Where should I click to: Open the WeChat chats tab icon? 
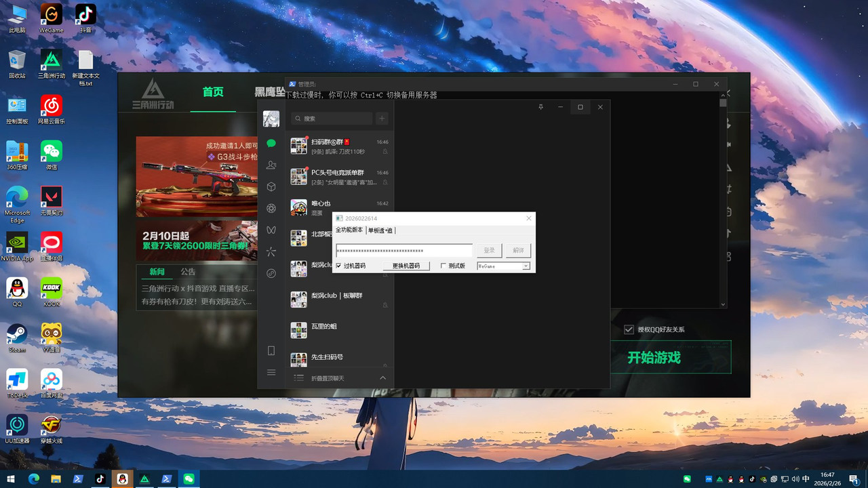pyautogui.click(x=271, y=144)
